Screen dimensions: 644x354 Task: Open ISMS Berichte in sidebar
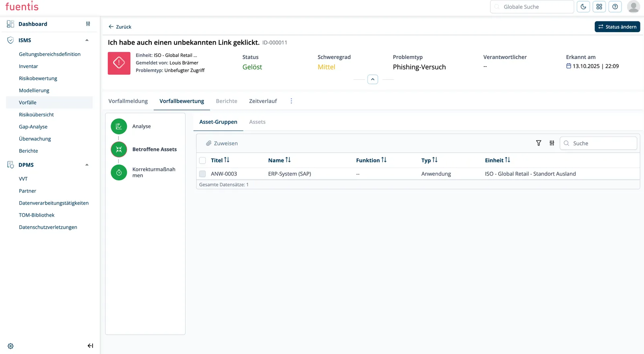pyautogui.click(x=29, y=151)
